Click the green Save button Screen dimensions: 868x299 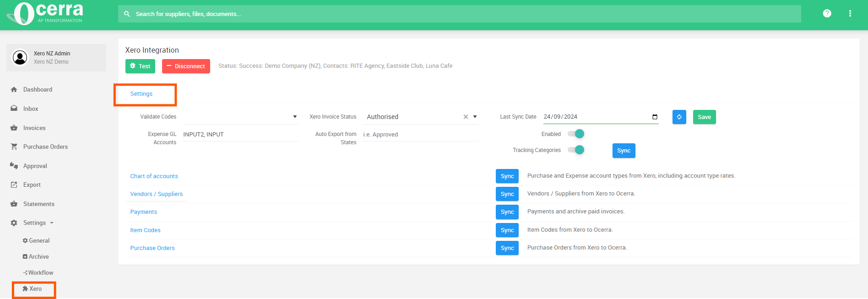tap(704, 117)
